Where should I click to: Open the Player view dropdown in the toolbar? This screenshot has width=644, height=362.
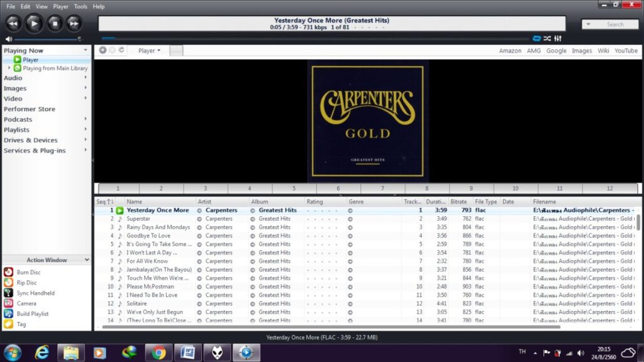tap(149, 50)
